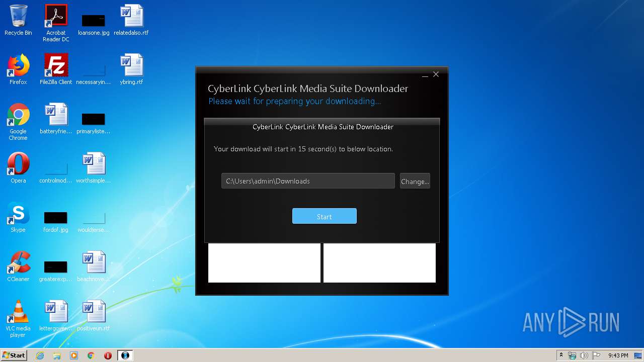Image resolution: width=644 pixels, height=362 pixels.
Task: Minimize the CyberLink downloader window
Action: click(425, 75)
